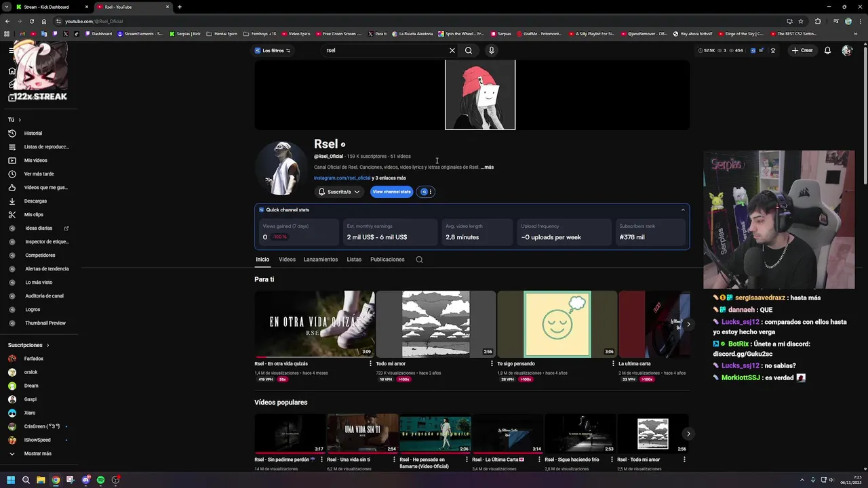Screen dimensions: 868x488
Task: Start voice search with microphone
Action: pyautogui.click(x=492, y=50)
